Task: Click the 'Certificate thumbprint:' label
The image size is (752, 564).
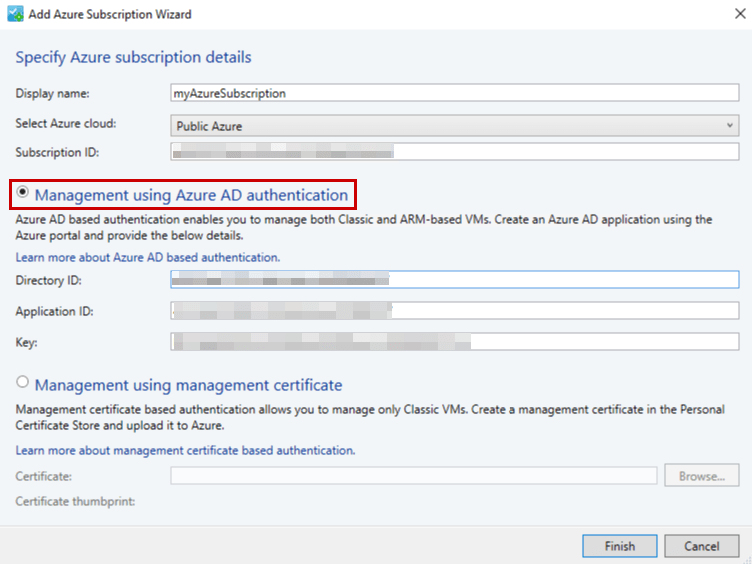Action: coord(75,502)
